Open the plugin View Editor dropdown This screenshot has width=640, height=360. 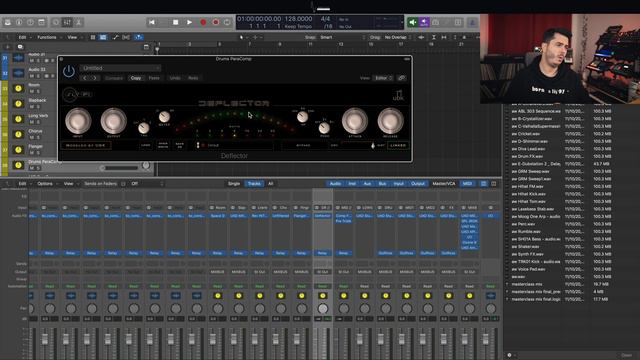383,78
